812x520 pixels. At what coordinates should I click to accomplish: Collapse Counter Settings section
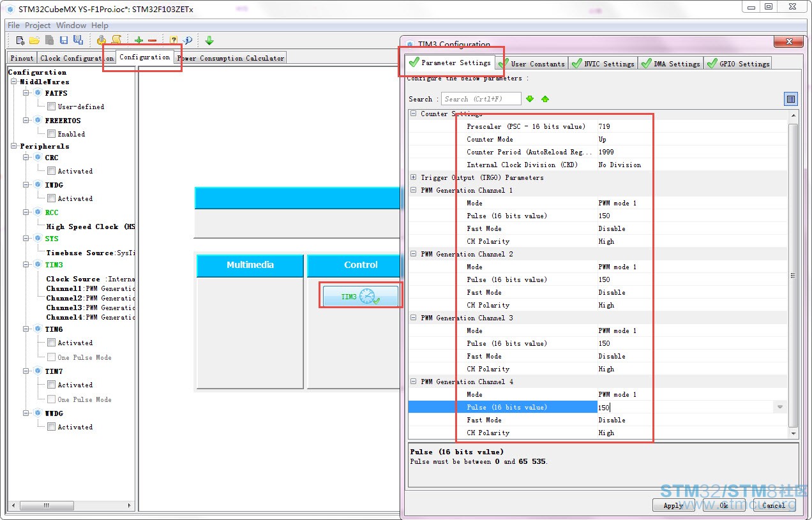tap(414, 114)
